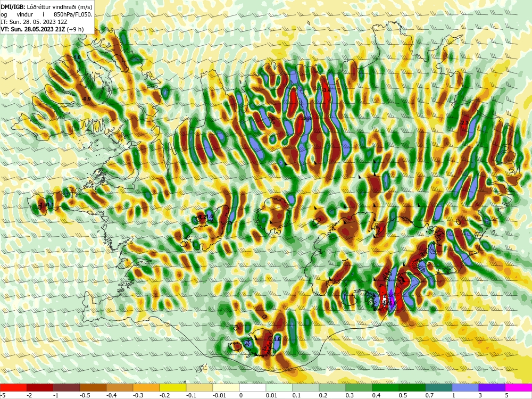Click the white legend swatch above 0
The height and width of the screenshot is (399, 532).
[x=253, y=387]
